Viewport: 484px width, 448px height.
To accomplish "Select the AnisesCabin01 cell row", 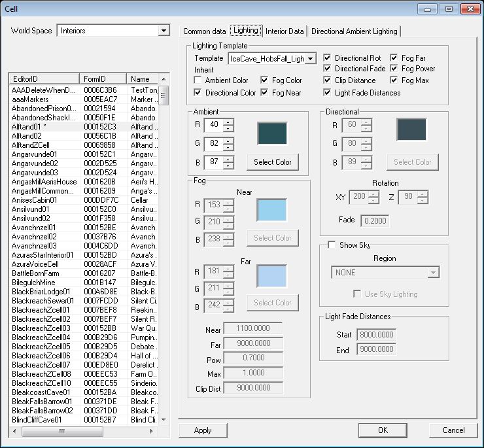I will coord(84,200).
